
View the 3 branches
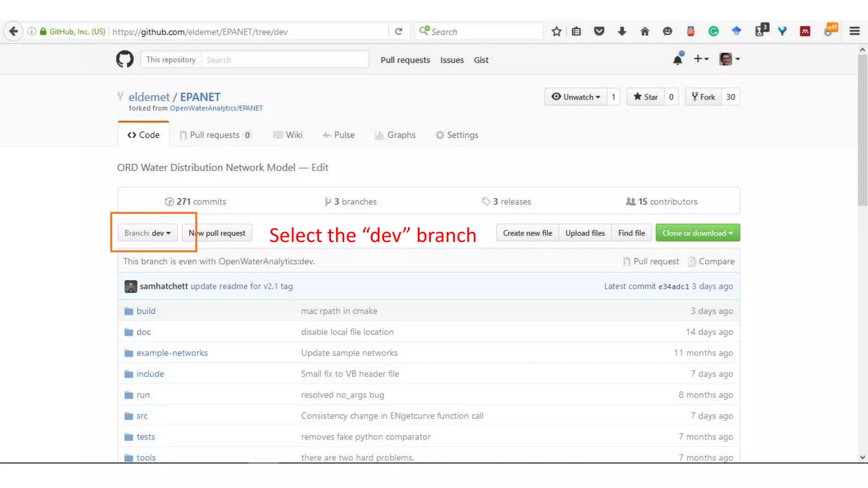click(351, 202)
